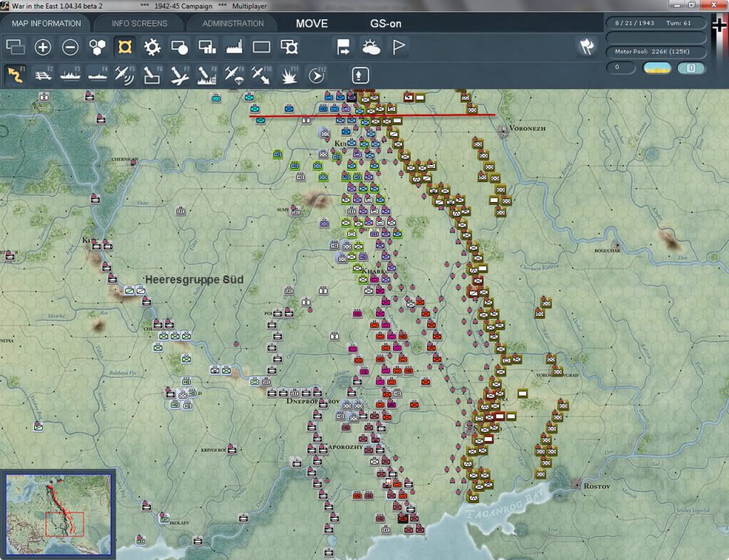Switch to the INFO SCREENS tab
Viewport: 729px width, 560px height.
139,23
